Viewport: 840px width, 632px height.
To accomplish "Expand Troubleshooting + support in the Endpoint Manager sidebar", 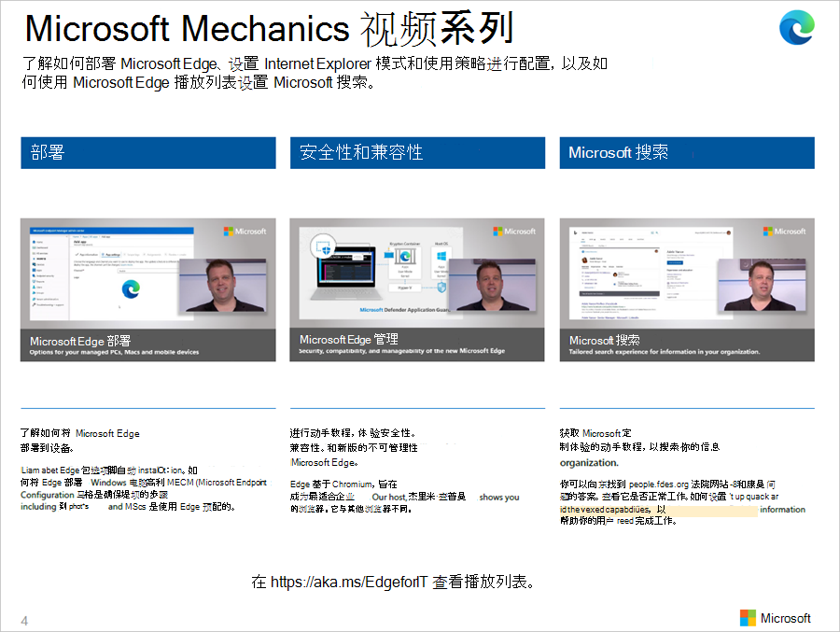I will click(48, 305).
